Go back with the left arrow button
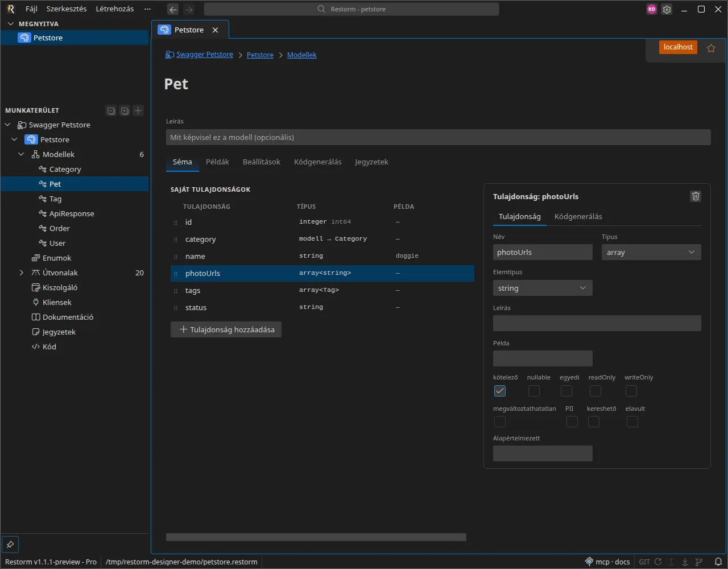 [173, 9]
